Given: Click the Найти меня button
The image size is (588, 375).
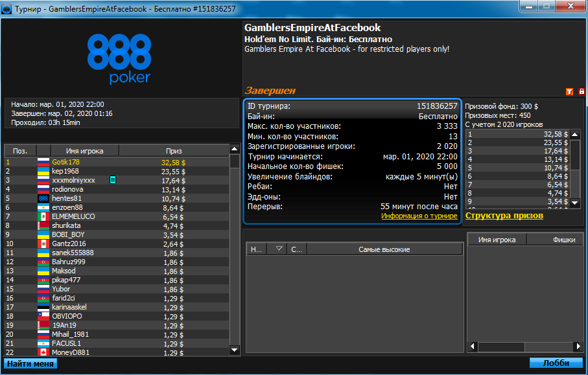Looking at the screenshot, I should click(x=30, y=363).
